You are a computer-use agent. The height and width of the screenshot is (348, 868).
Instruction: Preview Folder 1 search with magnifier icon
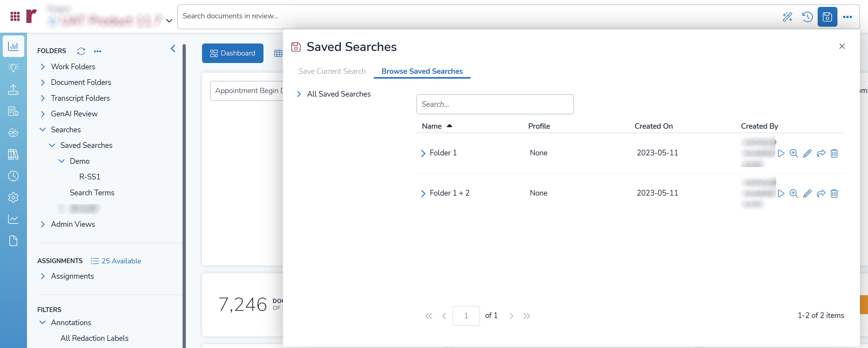tap(794, 153)
